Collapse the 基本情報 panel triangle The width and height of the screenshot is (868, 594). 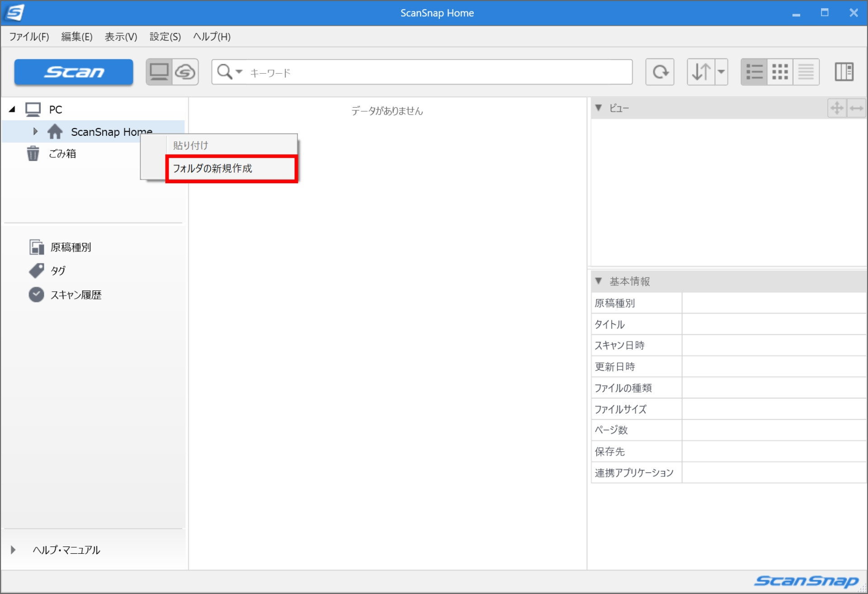(x=599, y=281)
